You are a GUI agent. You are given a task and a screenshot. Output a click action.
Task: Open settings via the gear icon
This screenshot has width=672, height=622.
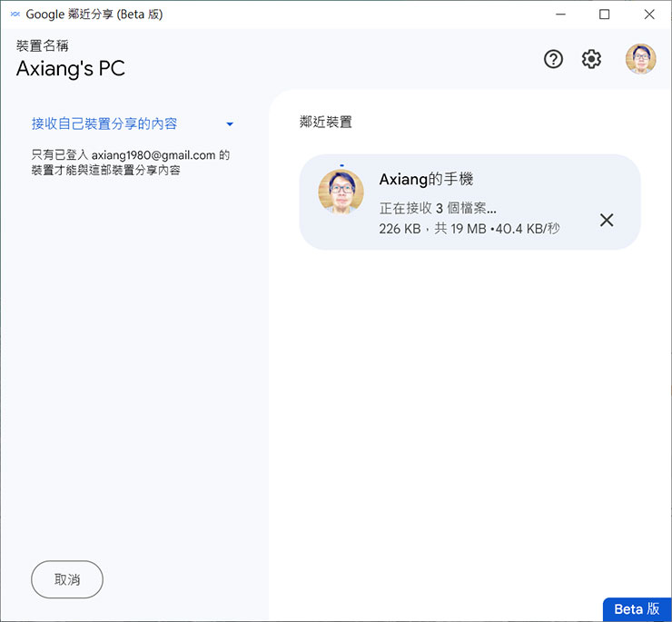(591, 59)
